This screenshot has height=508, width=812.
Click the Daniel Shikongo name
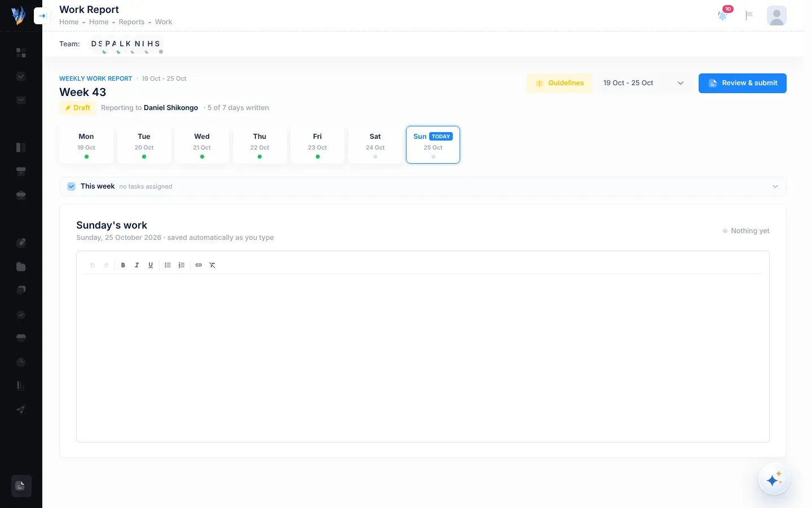click(171, 108)
